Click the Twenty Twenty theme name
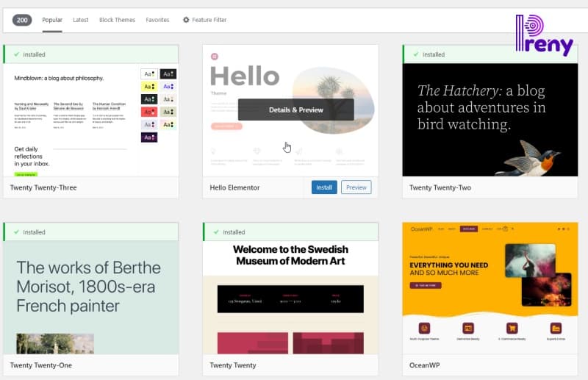588x380 pixels. 233,365
